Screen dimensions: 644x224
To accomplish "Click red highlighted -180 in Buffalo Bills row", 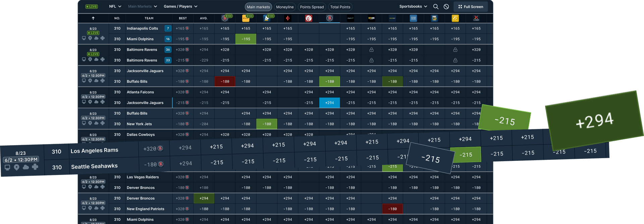I will pyautogui.click(x=225, y=82).
